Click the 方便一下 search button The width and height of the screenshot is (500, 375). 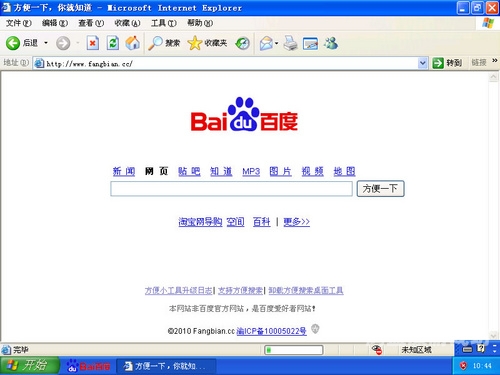coord(380,189)
